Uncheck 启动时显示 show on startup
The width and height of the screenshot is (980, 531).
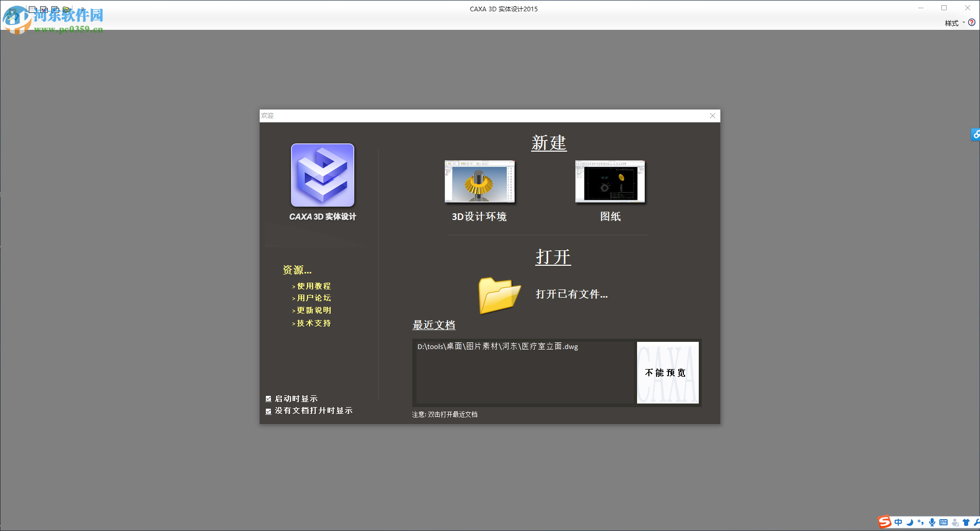tap(268, 398)
